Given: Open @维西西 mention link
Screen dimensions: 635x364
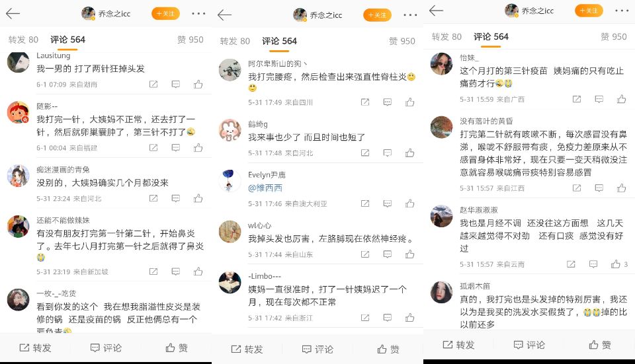Looking at the screenshot, I should point(265,188).
